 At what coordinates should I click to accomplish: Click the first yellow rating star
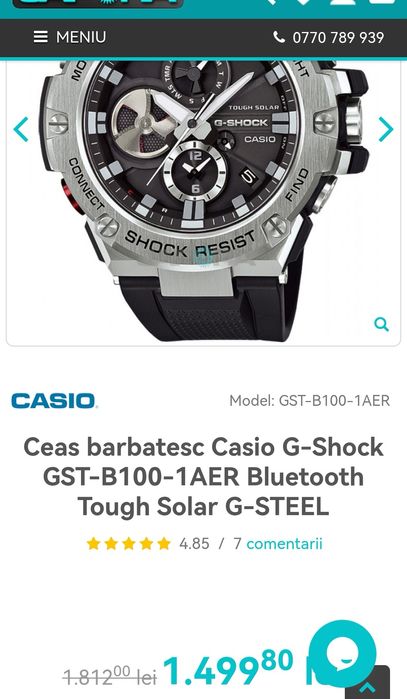click(93, 543)
